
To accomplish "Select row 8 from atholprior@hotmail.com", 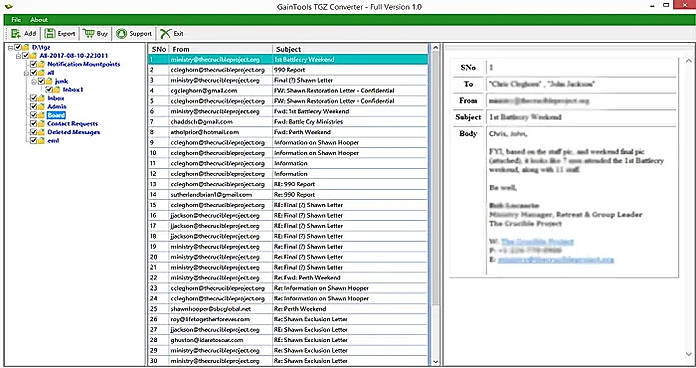I will click(x=288, y=132).
